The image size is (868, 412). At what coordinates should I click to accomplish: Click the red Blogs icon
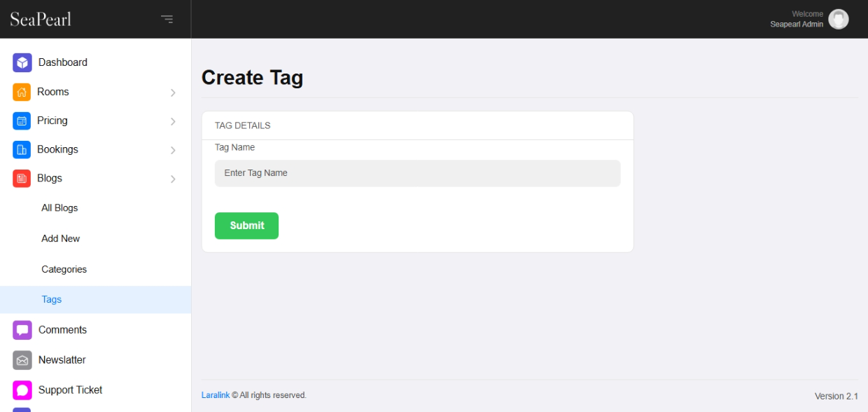(x=22, y=178)
